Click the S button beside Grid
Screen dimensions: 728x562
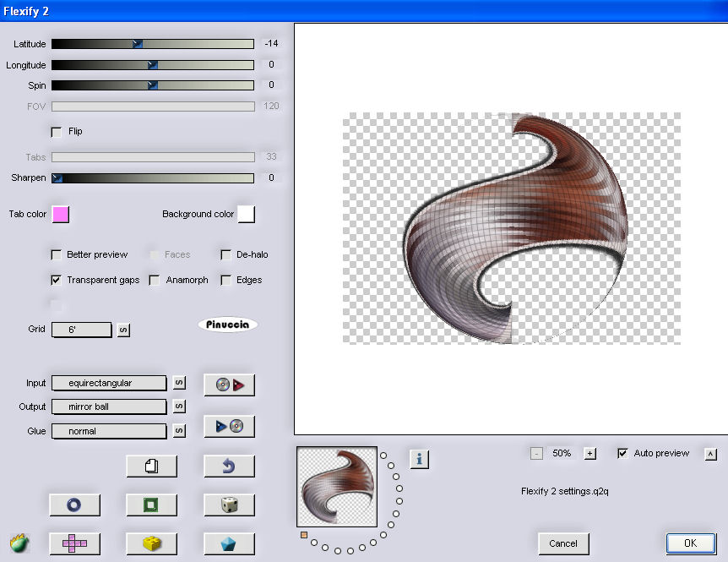pos(123,330)
